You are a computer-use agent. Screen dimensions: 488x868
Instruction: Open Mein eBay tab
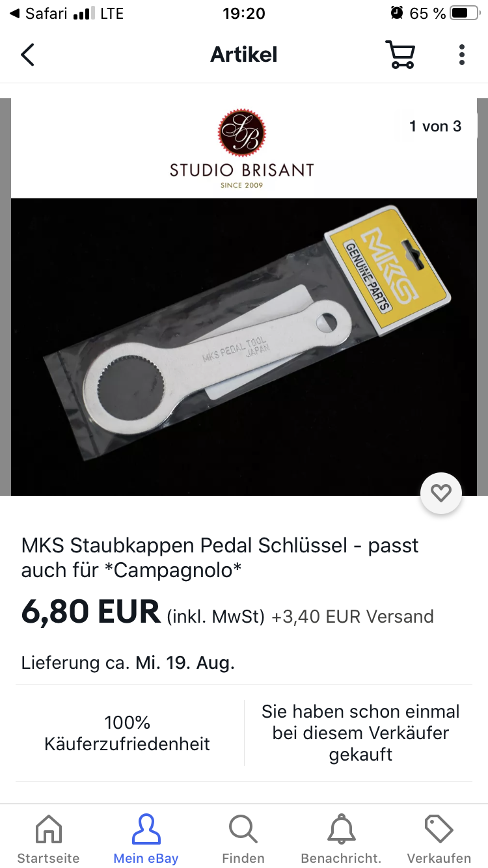tap(146, 839)
